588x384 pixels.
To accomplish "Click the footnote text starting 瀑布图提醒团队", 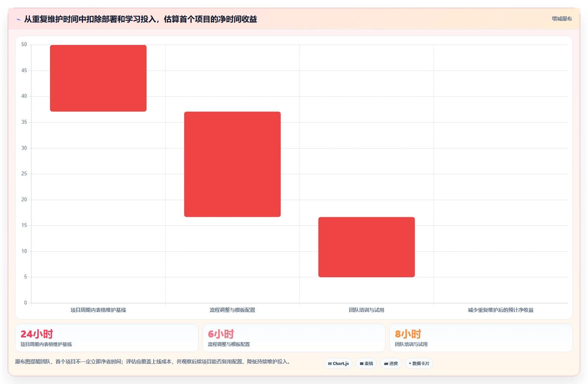I will click(152, 362).
